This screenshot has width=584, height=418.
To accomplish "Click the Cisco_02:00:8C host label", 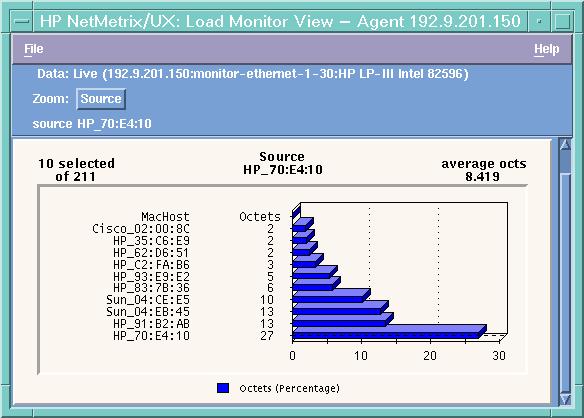I will (x=141, y=228).
